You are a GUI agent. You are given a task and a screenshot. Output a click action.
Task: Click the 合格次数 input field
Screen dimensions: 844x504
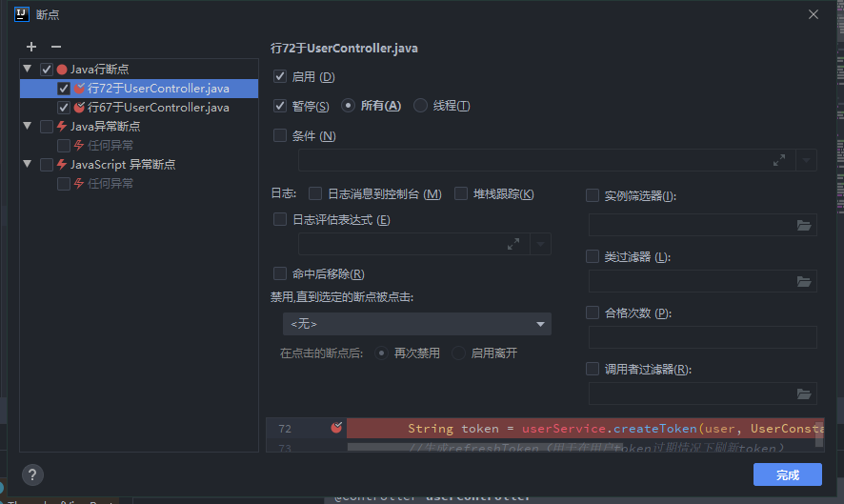tap(702, 337)
